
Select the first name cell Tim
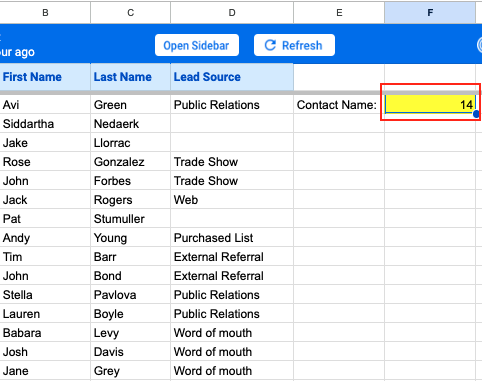pos(45,257)
